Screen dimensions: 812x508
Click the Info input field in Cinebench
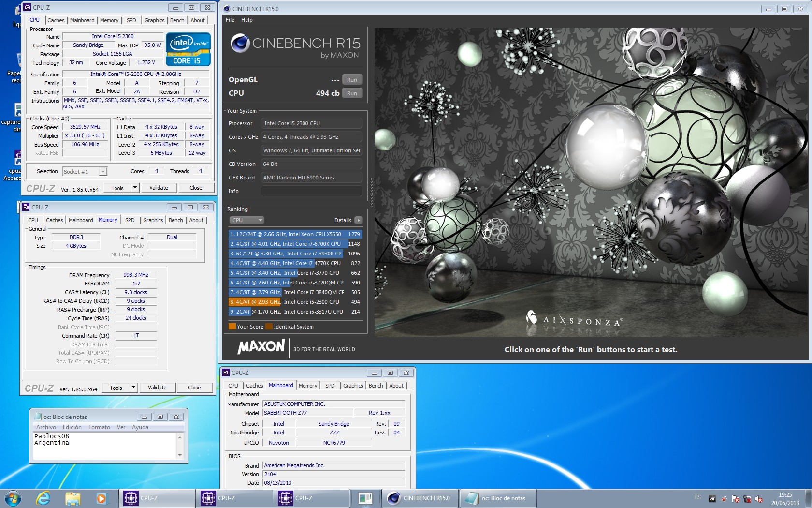(312, 191)
